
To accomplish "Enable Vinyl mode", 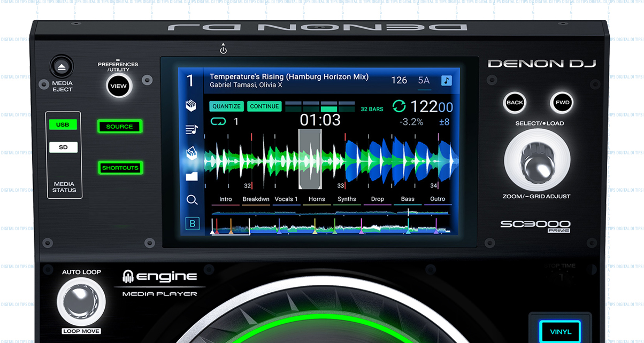I will [x=559, y=331].
